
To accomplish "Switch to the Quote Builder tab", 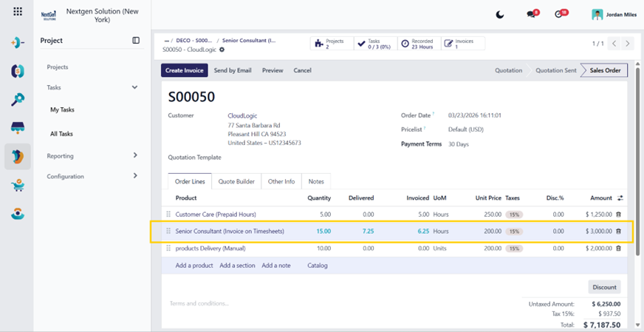I will point(236,181).
